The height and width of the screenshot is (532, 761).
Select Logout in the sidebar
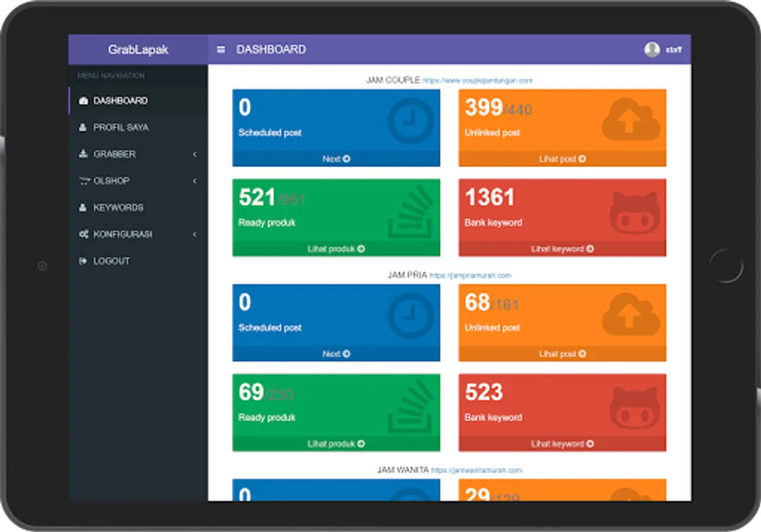click(138, 261)
